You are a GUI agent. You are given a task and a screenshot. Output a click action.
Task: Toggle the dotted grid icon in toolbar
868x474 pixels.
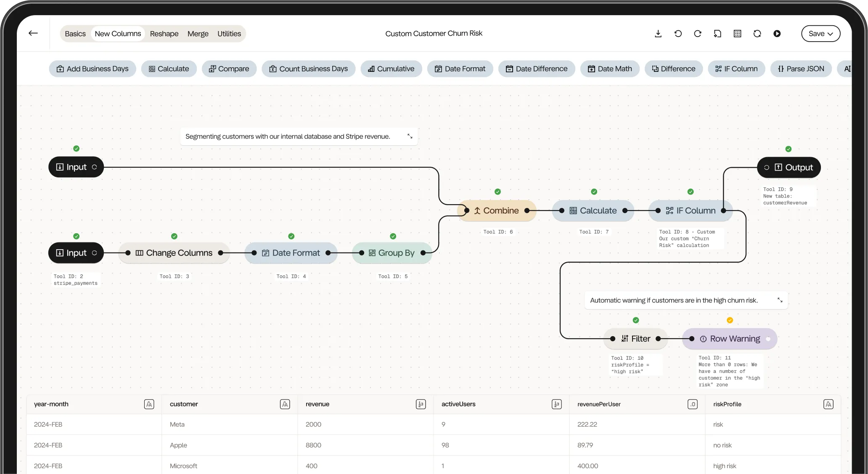click(737, 34)
